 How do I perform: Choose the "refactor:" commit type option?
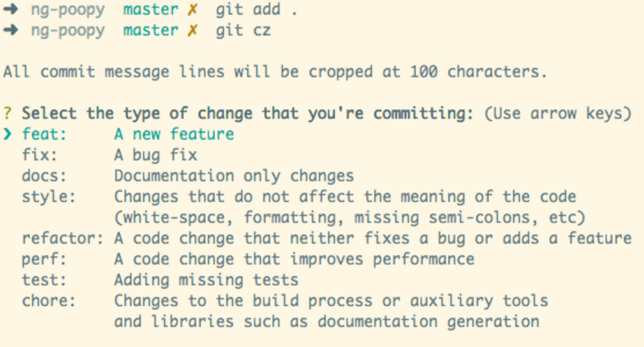(x=63, y=238)
